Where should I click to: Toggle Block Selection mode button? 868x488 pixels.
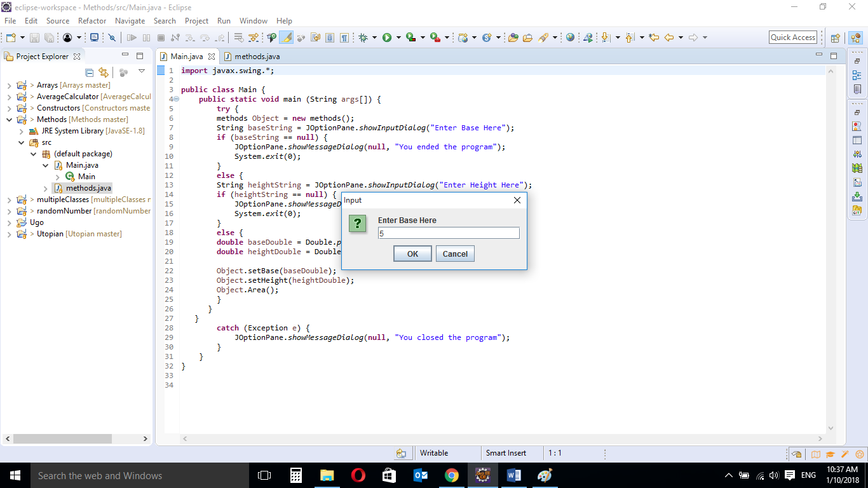pos(330,37)
